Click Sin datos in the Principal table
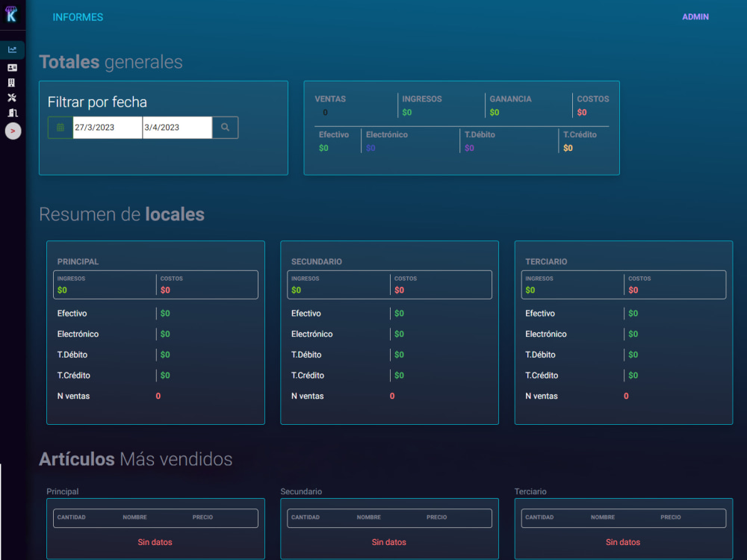The image size is (747, 560). point(155,542)
